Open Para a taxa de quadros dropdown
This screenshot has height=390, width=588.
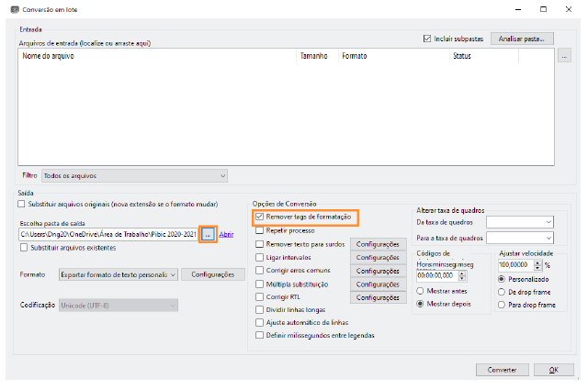520,238
